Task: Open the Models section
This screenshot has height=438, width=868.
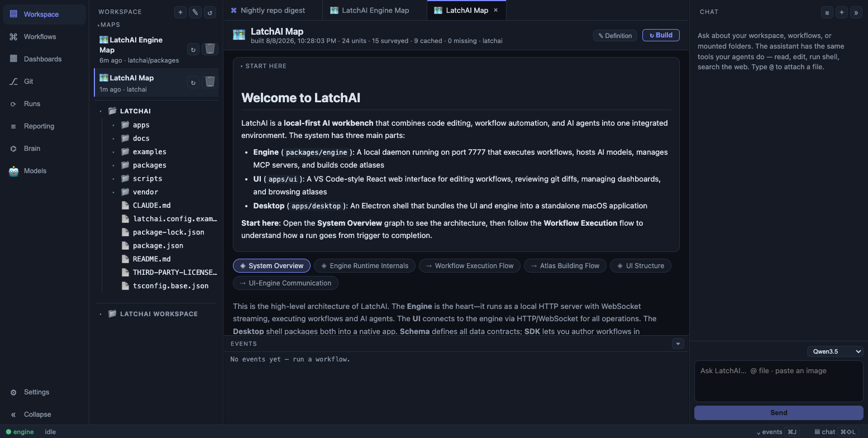Action: coord(44,170)
